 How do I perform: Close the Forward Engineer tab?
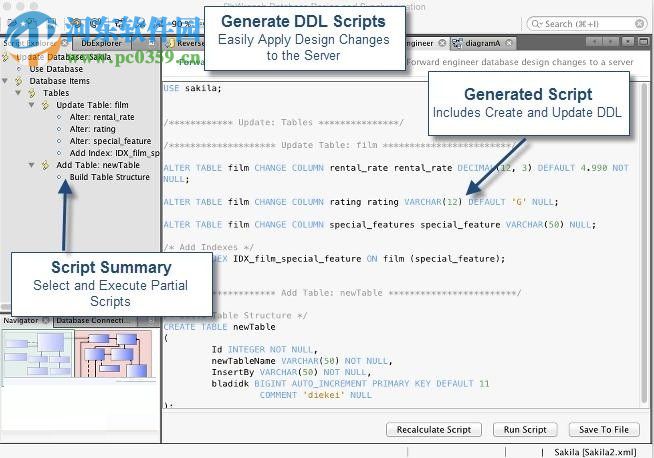tap(442, 43)
